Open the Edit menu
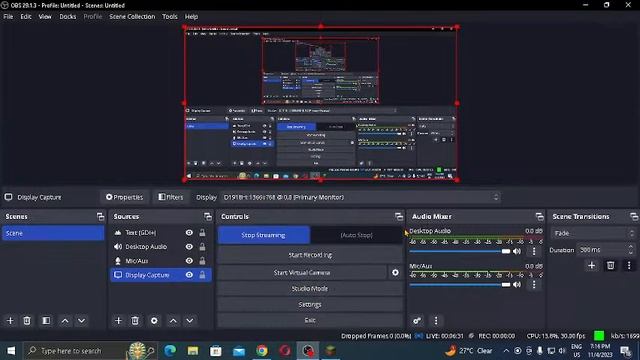The width and height of the screenshot is (640, 360). [x=26, y=17]
